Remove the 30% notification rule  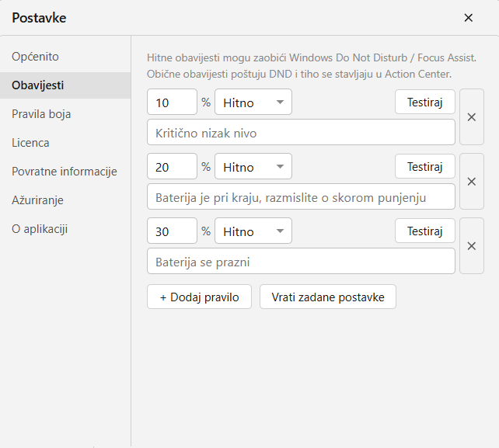(x=472, y=246)
